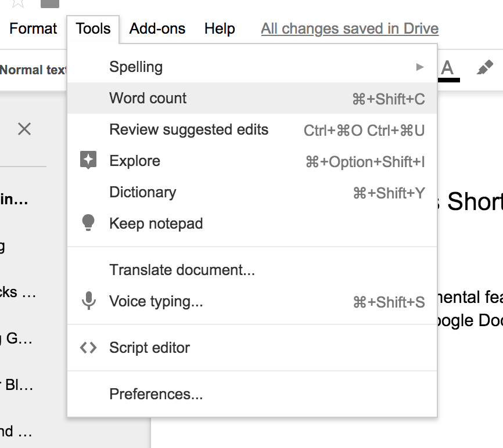Image resolution: width=503 pixels, height=448 pixels.
Task: Click the Keep notepad lightbulb icon
Action: [x=88, y=223]
